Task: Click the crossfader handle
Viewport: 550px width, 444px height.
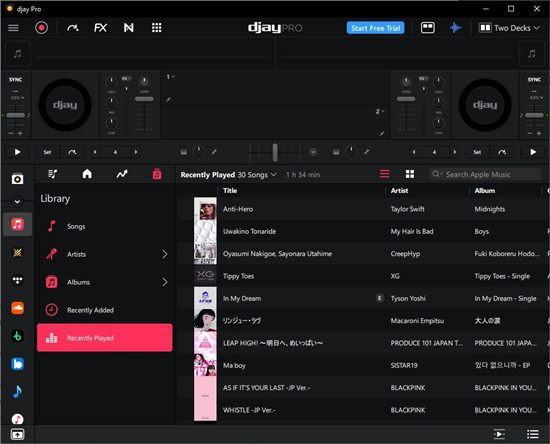Action: click(x=275, y=153)
